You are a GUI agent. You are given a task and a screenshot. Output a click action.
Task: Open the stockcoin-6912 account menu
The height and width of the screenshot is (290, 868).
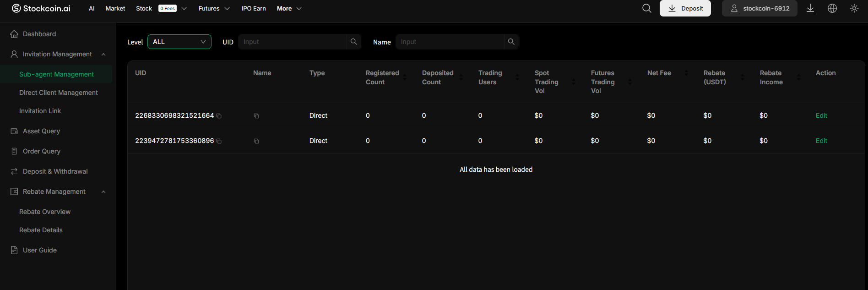pos(759,8)
